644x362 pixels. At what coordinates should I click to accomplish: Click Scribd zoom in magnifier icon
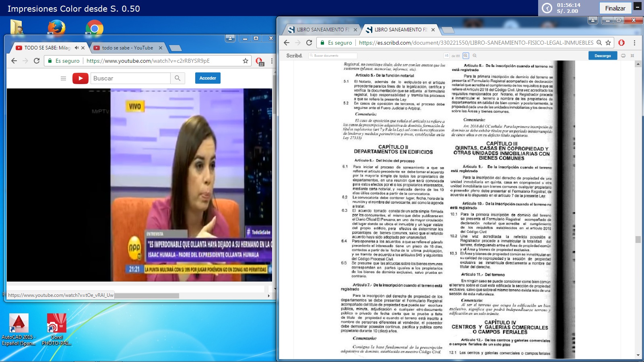[x=466, y=56]
